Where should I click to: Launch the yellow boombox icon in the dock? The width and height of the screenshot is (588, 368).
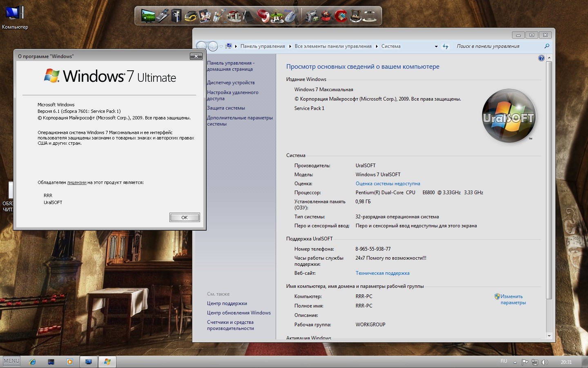click(x=190, y=16)
